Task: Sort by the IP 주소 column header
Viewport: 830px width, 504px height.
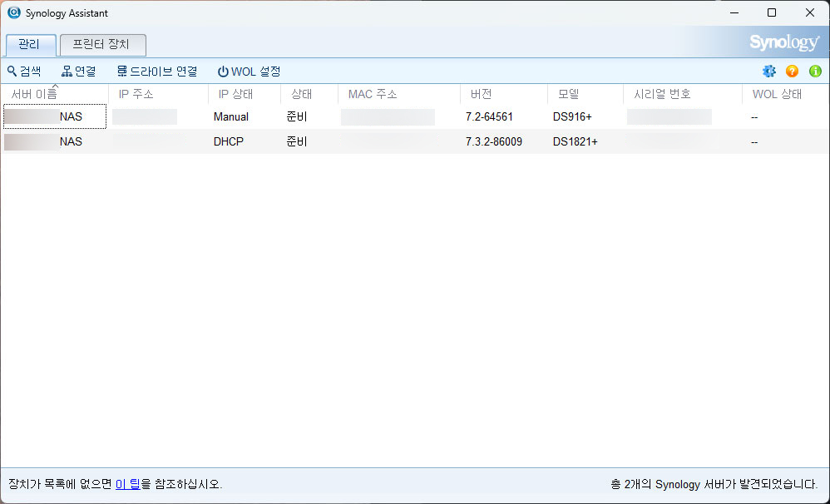Action: (x=158, y=94)
